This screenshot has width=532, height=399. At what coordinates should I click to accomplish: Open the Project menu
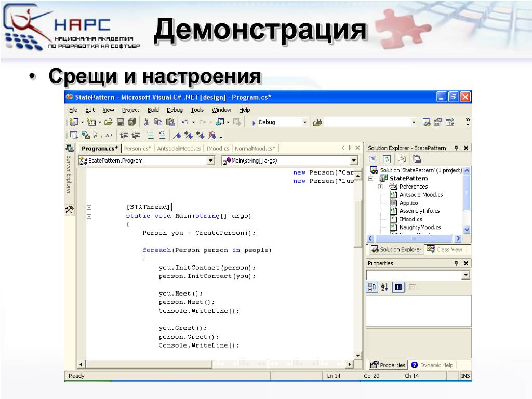coord(130,110)
